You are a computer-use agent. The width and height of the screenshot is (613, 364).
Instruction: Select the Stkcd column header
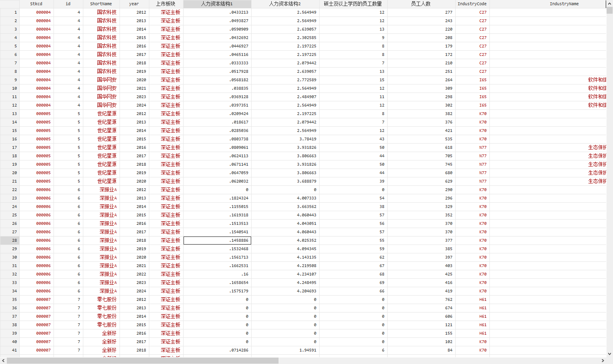36,4
